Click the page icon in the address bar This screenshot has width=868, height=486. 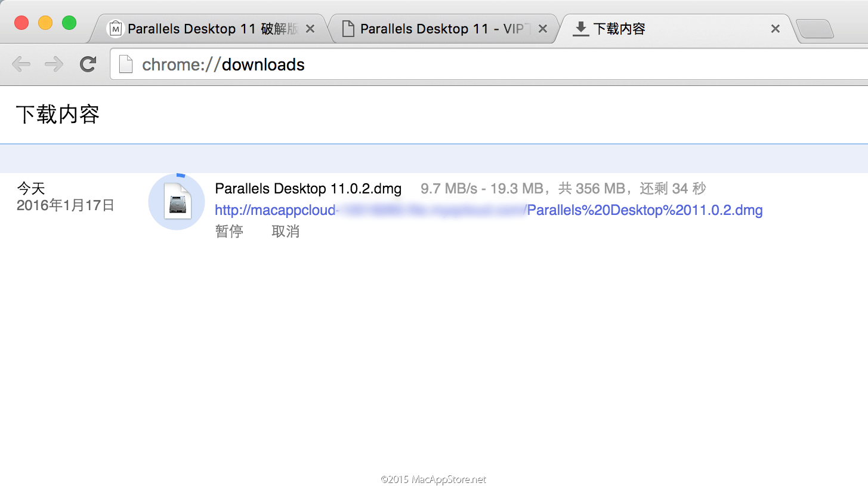point(125,64)
